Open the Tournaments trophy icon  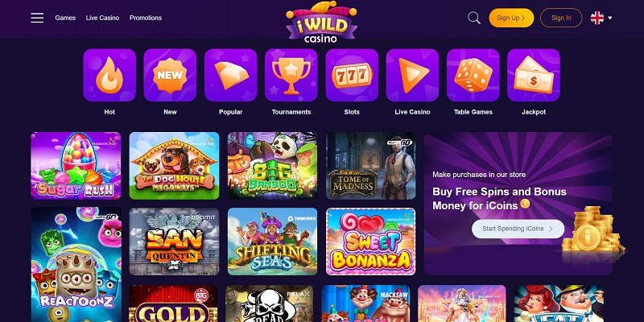click(291, 75)
